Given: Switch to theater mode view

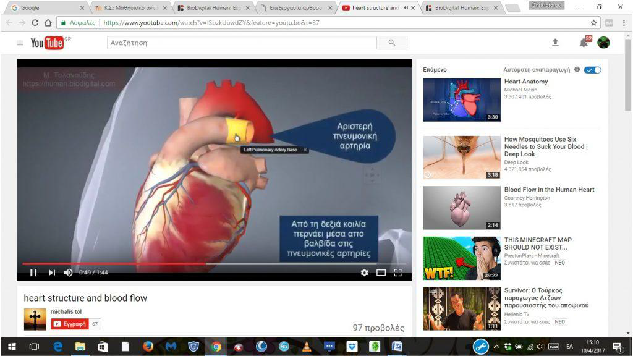Looking at the screenshot, I should (x=381, y=273).
